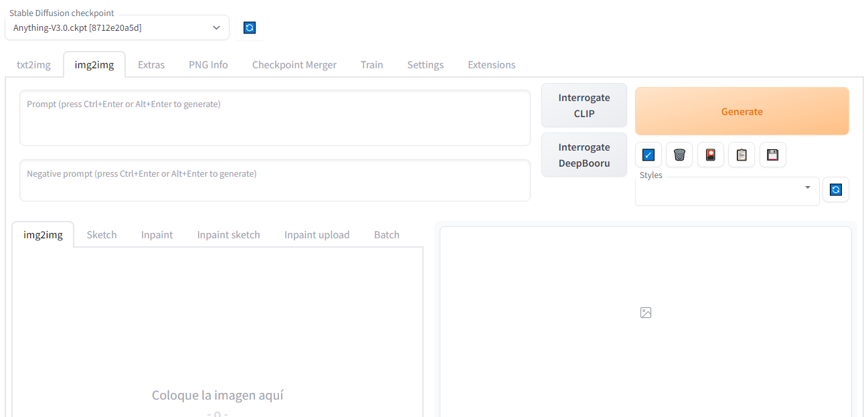Switch to the txt2img tab
The image size is (868, 417).
[33, 65]
